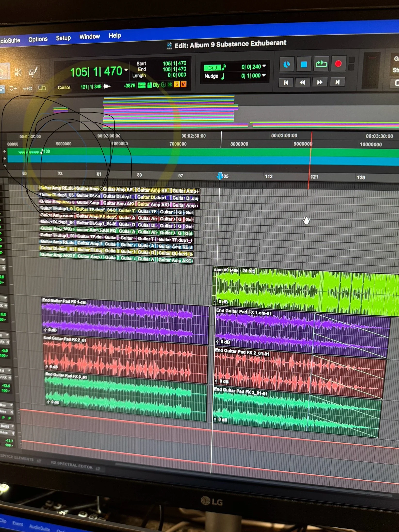This screenshot has height=532, width=399.
Task: Click the tempo marker 130 in tempo ruler
Action: [x=45, y=151]
